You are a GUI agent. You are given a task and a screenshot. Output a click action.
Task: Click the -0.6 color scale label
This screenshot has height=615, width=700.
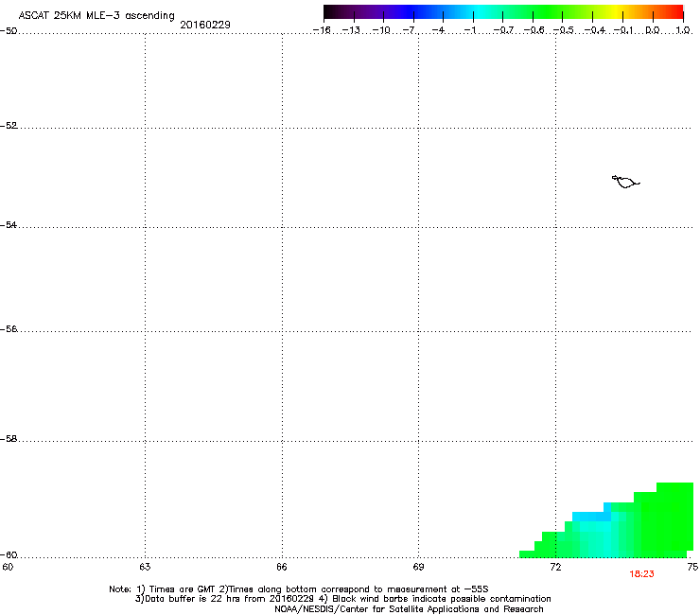(534, 30)
